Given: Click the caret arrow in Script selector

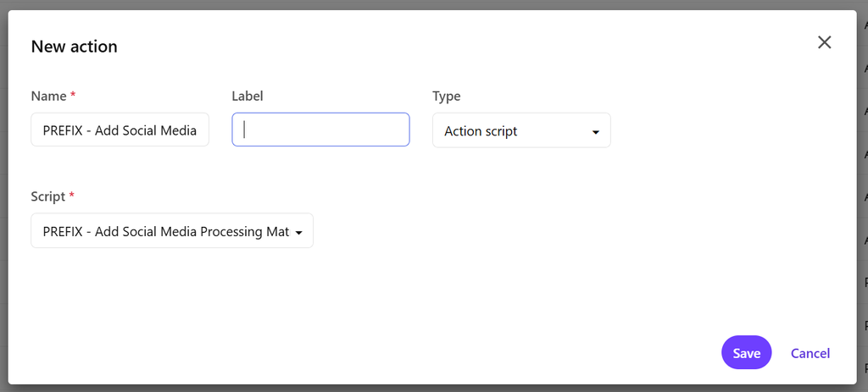Looking at the screenshot, I should 299,232.
